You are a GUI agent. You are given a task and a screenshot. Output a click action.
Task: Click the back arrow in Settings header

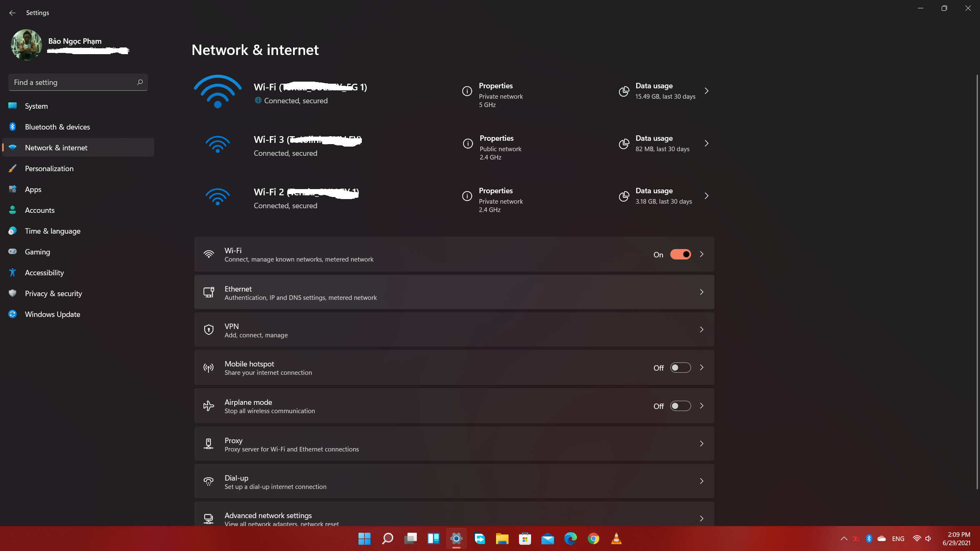12,13
